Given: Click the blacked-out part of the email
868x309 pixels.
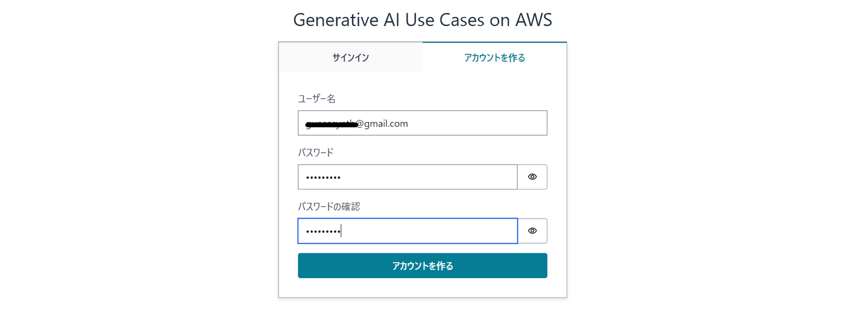Looking at the screenshot, I should 332,124.
